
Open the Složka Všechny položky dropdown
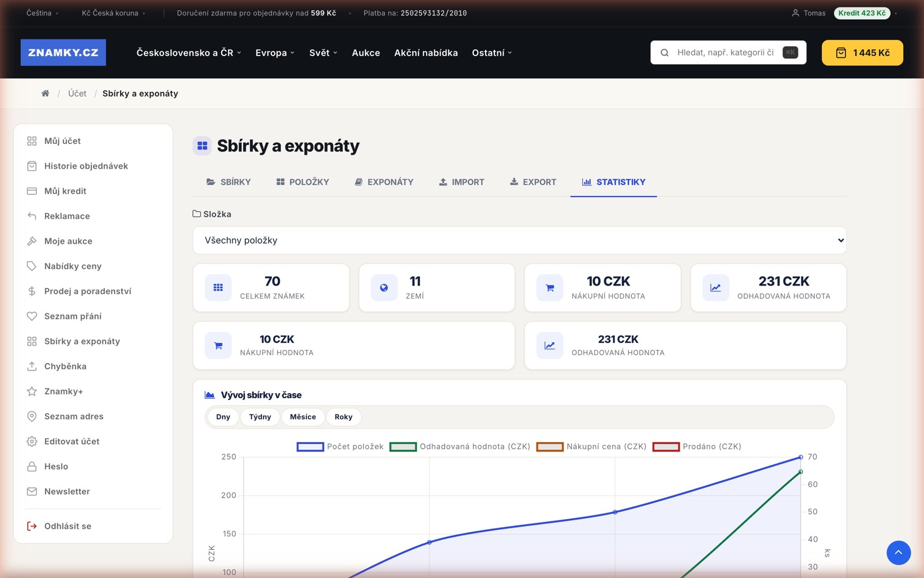pyautogui.click(x=520, y=240)
